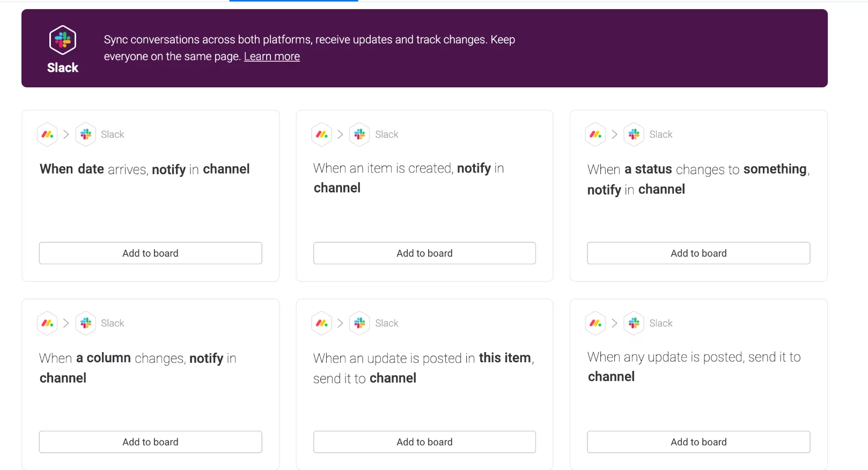Click Slack icon on 'any update is posted' card
Screen dimensions: 868x470
tap(634, 323)
